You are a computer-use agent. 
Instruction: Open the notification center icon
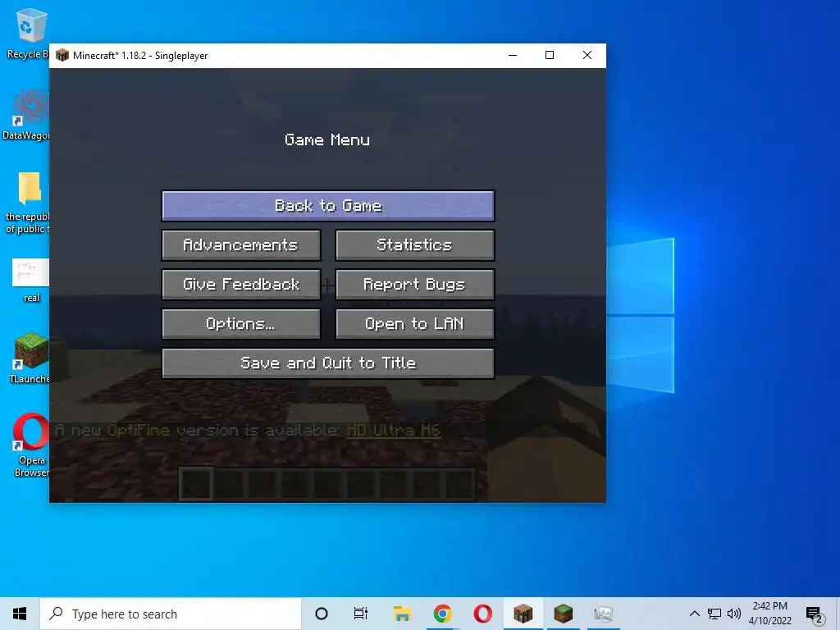[x=815, y=614]
